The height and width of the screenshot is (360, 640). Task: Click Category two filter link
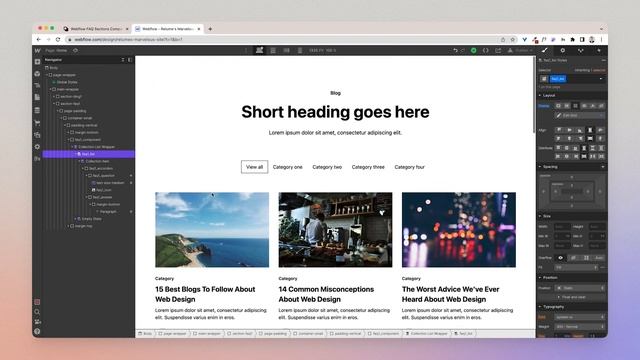(327, 167)
